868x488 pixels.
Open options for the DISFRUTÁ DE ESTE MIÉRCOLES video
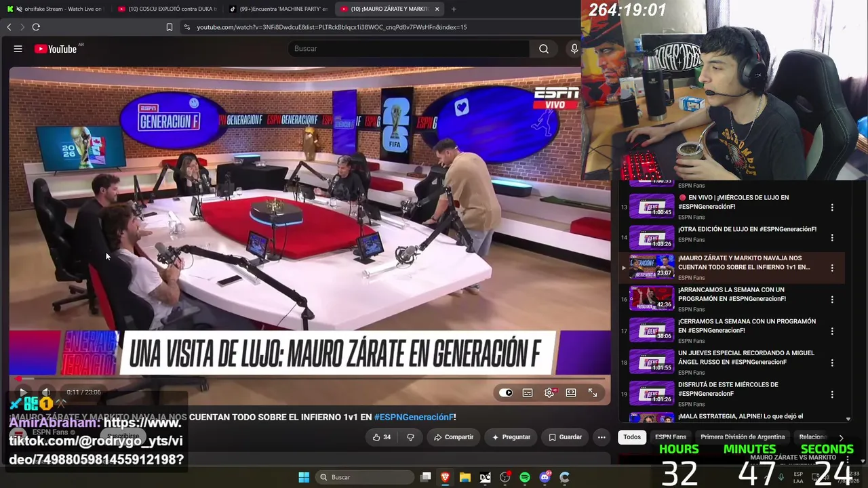click(832, 394)
